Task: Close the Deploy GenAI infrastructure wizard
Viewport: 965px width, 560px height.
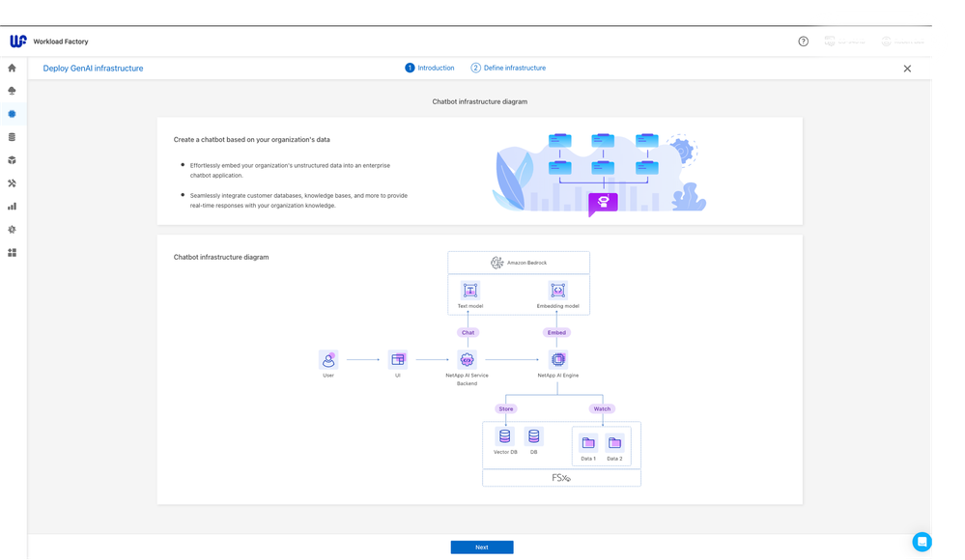Action: tap(907, 69)
